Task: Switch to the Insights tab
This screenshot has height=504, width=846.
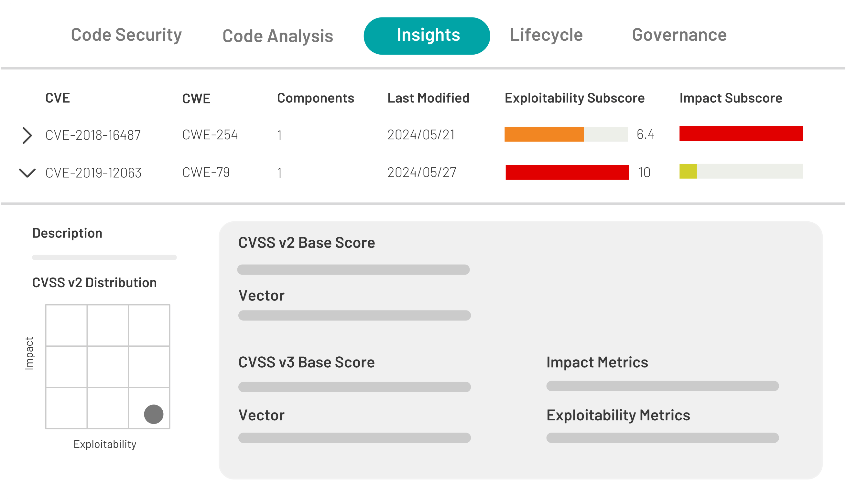Action: coord(427,35)
